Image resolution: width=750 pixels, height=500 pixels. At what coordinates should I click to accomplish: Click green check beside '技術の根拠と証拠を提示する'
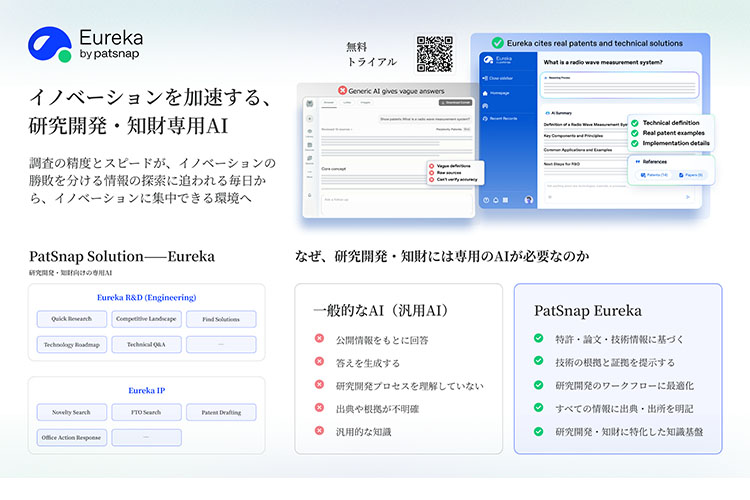(539, 361)
